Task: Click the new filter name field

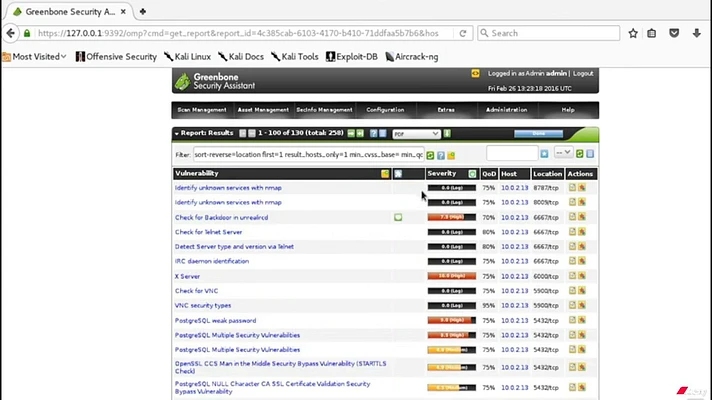Action: (512, 153)
